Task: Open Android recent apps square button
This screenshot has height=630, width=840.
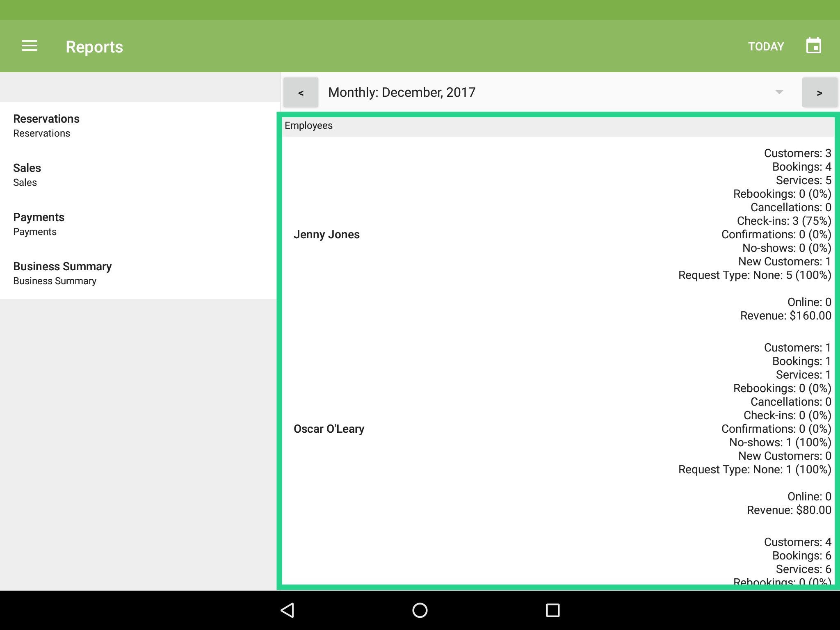Action: (x=552, y=610)
